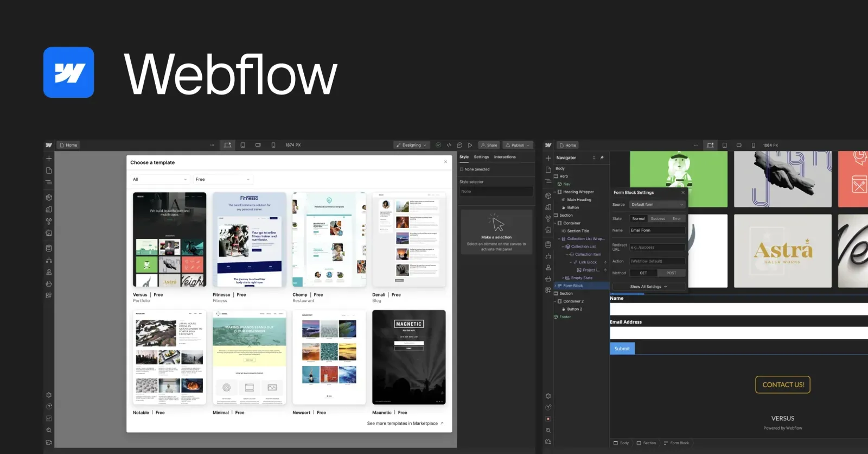
Task: Open the CMS database icon in the left window sidebar
Action: pyautogui.click(x=49, y=248)
